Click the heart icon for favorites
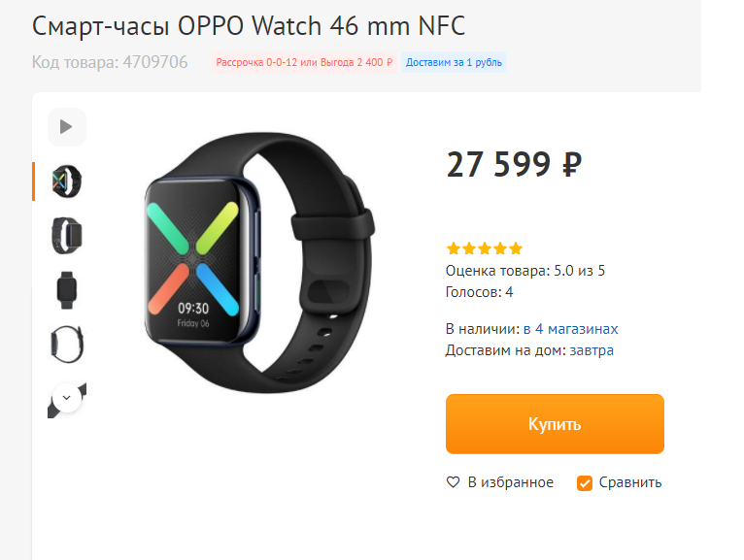 (x=454, y=482)
